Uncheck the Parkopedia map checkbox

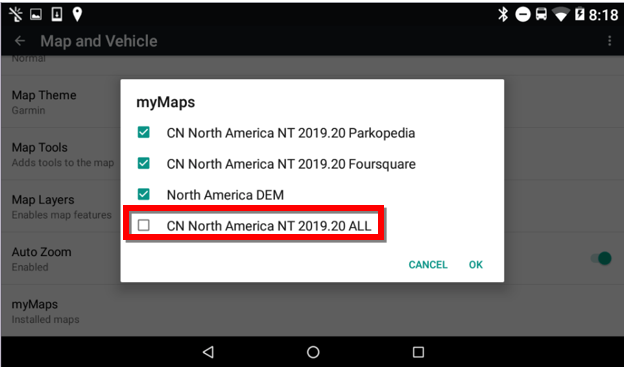pos(143,132)
